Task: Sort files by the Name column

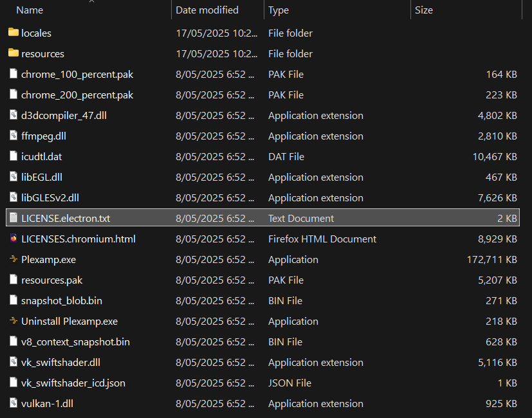Action: click(x=30, y=10)
